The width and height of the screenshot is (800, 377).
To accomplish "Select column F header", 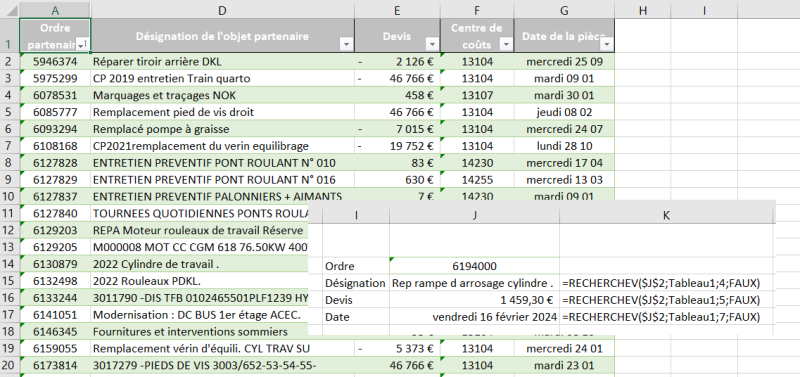I will pyautogui.click(x=477, y=10).
